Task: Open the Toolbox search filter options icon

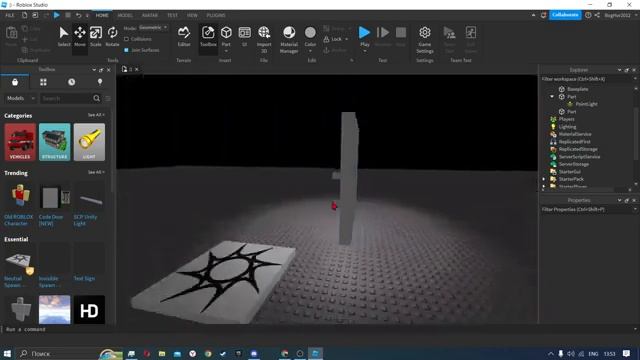Action: point(108,98)
